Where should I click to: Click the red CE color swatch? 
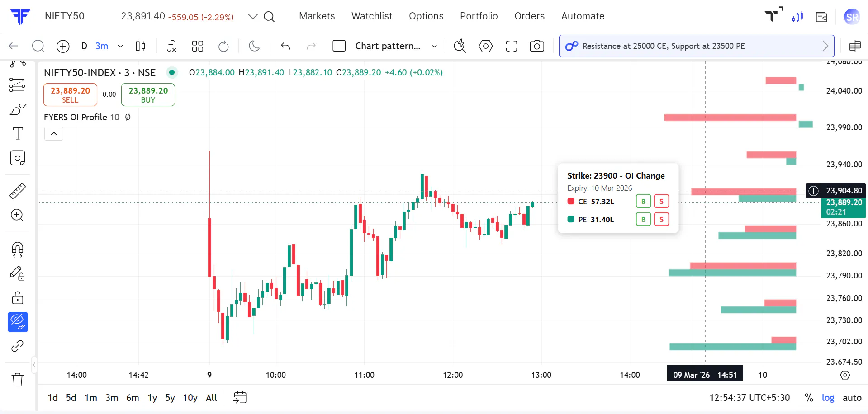click(x=571, y=201)
